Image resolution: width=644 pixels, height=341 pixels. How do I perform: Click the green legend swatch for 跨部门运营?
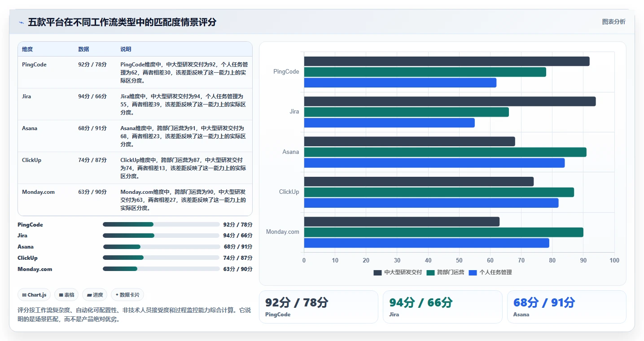pos(431,272)
